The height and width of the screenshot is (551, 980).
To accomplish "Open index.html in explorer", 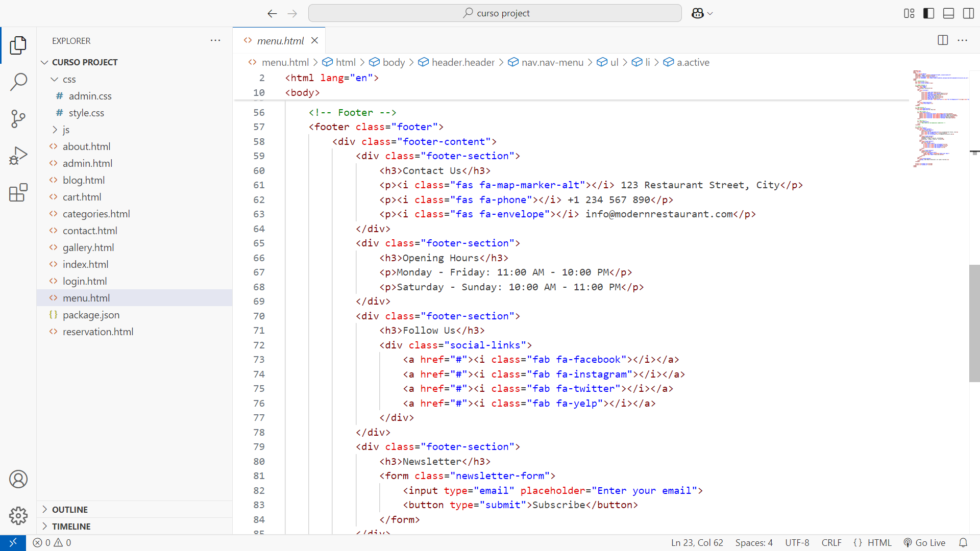I will pyautogui.click(x=135, y=264).
